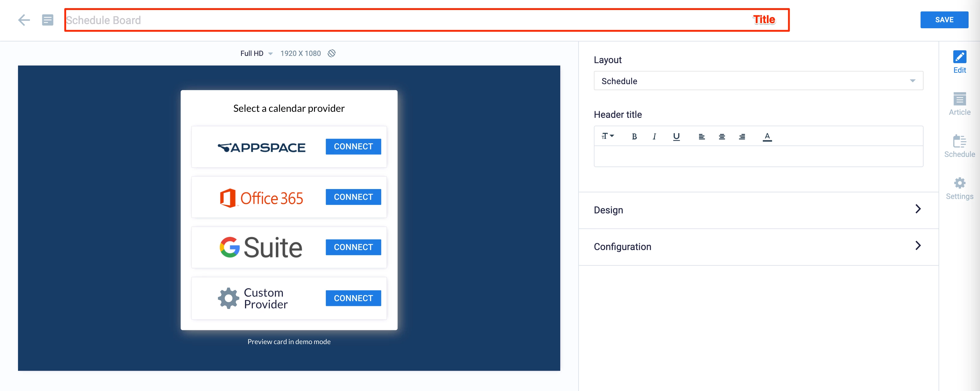The image size is (980, 391).
Task: Align header text left
Action: (701, 137)
